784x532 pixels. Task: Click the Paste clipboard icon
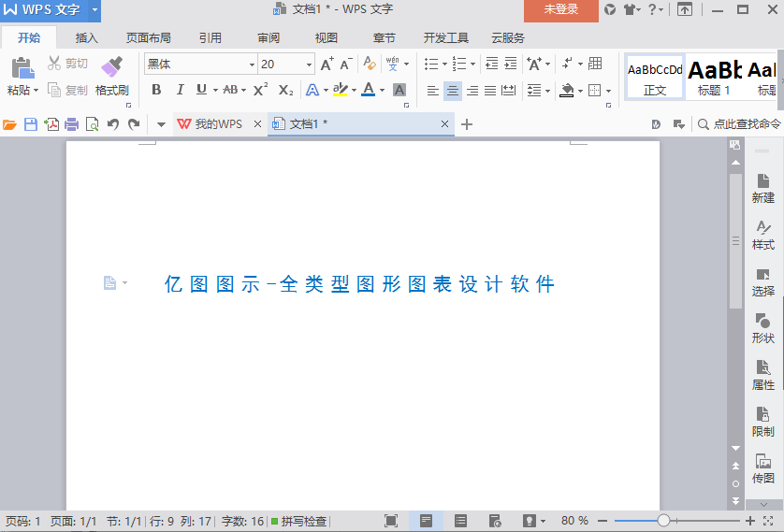click(22, 68)
